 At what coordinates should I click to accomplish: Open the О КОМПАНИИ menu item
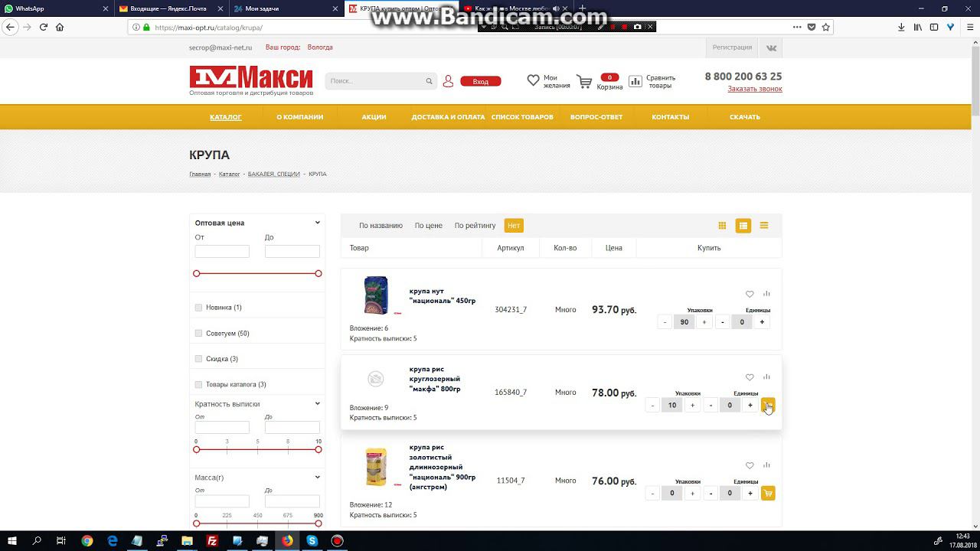(300, 117)
